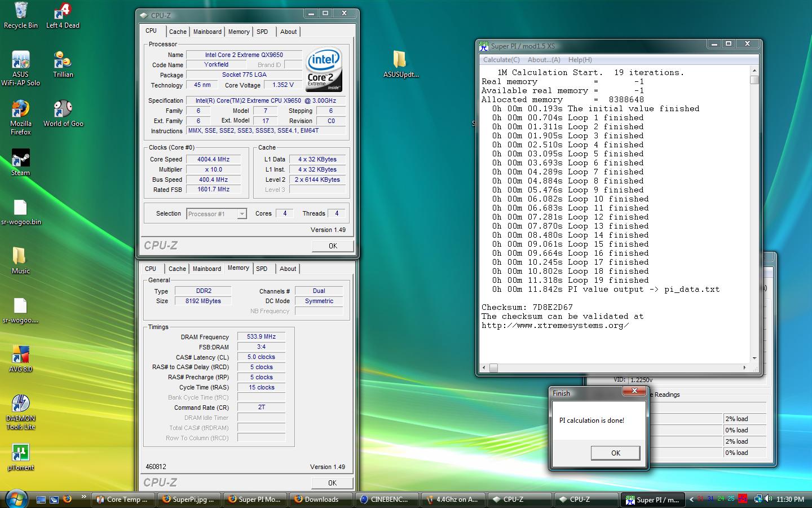
Task: Open Calculate(C) menu in Super PI
Action: 501,60
